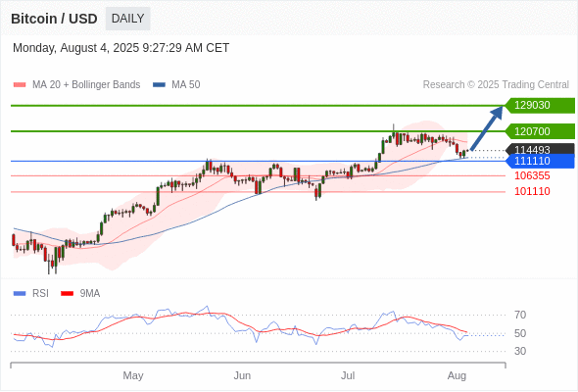578x392 pixels.
Task: Click the blue pivot label 111110
Action: coord(540,161)
